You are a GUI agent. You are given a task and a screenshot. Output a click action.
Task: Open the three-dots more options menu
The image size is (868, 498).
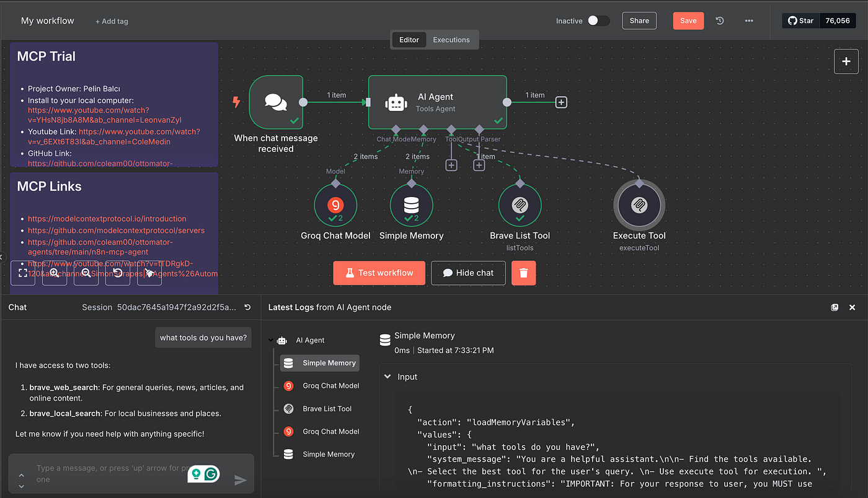(749, 20)
